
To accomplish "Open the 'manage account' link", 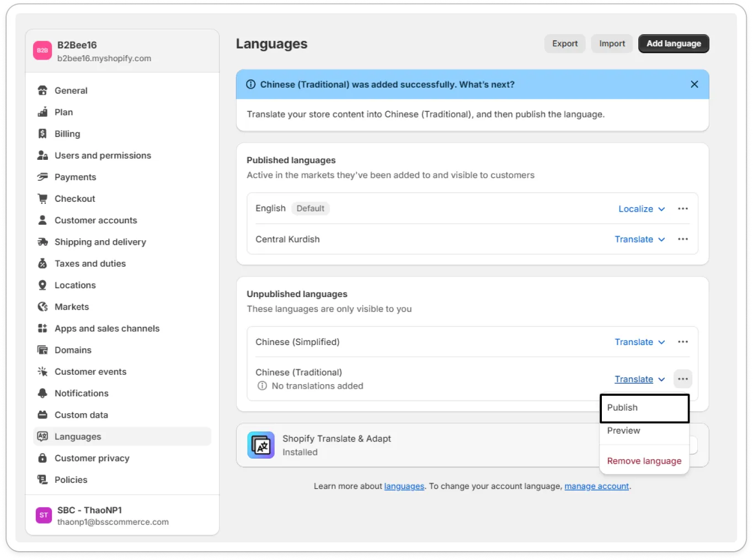I will [597, 486].
